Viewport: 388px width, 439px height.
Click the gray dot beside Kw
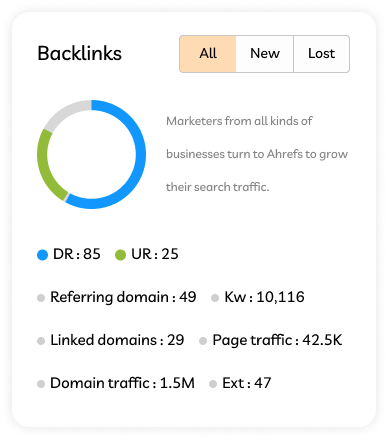215,298
